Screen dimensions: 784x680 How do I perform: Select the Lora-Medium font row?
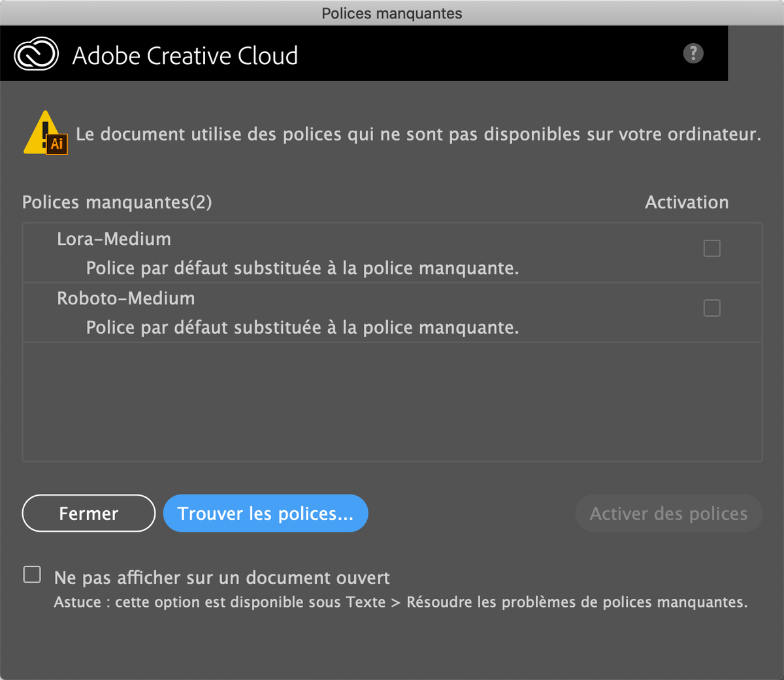point(393,253)
